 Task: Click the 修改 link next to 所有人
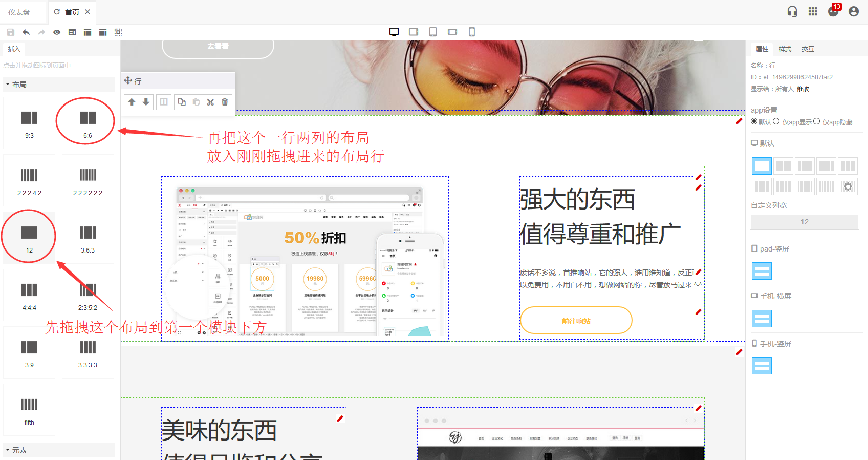pos(803,89)
